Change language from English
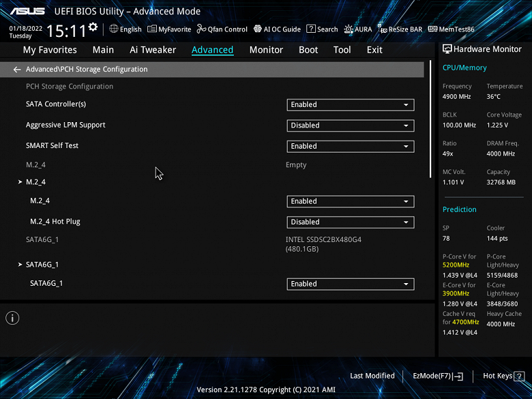This screenshot has height=399, width=532. (131, 29)
